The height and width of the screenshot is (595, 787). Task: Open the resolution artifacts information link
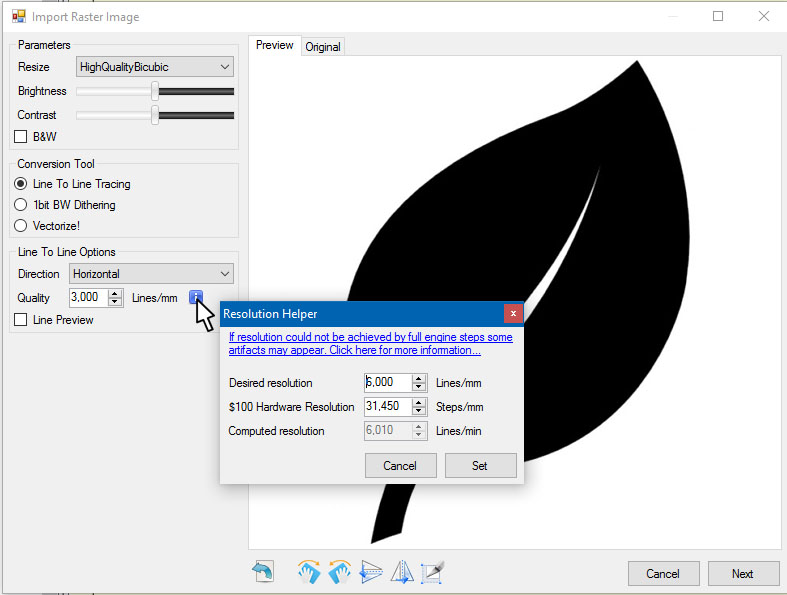370,343
